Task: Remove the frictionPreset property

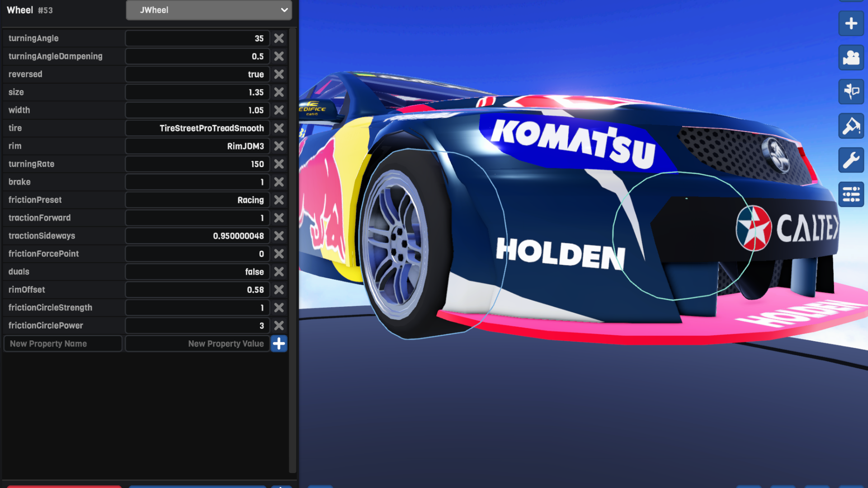Action: pos(279,200)
